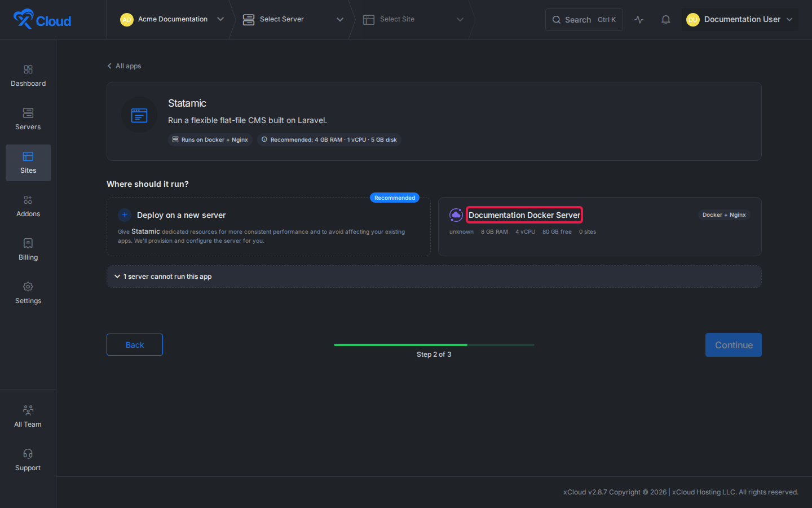Choose the Documentation Docker Server card
Viewport: 812px width, 508px height.
click(x=600, y=227)
